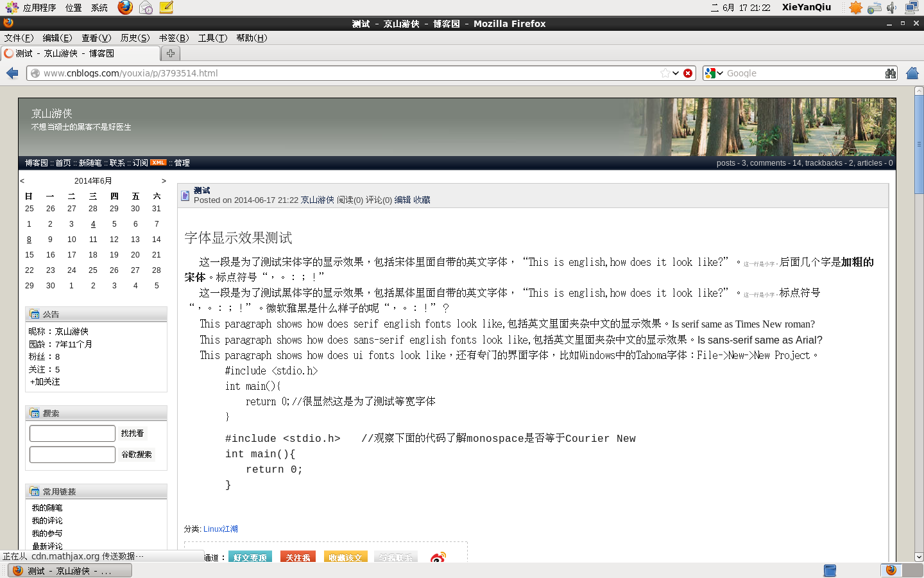Click calendar date 4 link in June
924x578 pixels.
pyautogui.click(x=93, y=224)
